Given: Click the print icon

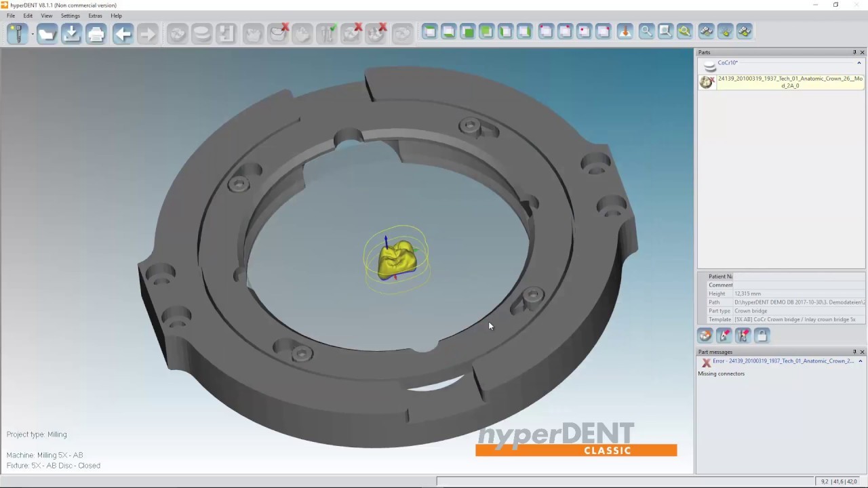Looking at the screenshot, I should (96, 33).
